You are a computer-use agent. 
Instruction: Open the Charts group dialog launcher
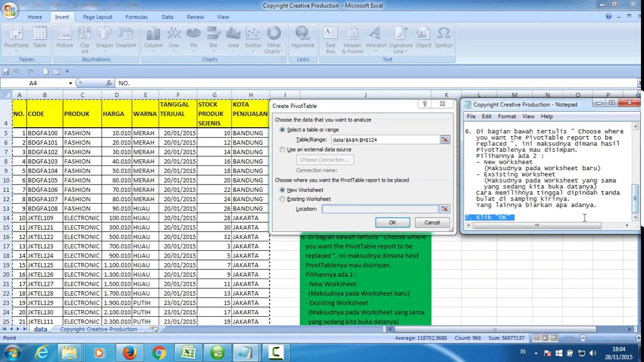tap(282, 59)
